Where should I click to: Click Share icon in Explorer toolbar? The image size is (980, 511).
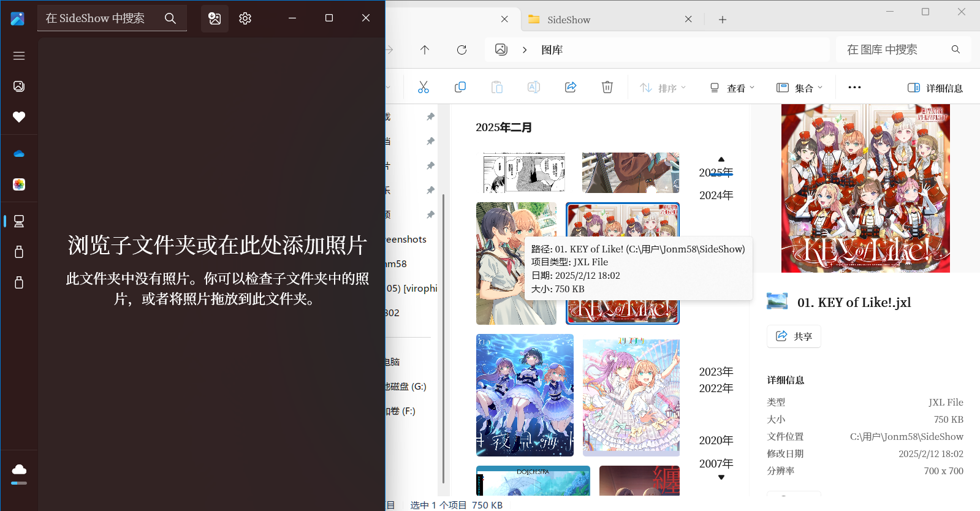[x=571, y=88]
